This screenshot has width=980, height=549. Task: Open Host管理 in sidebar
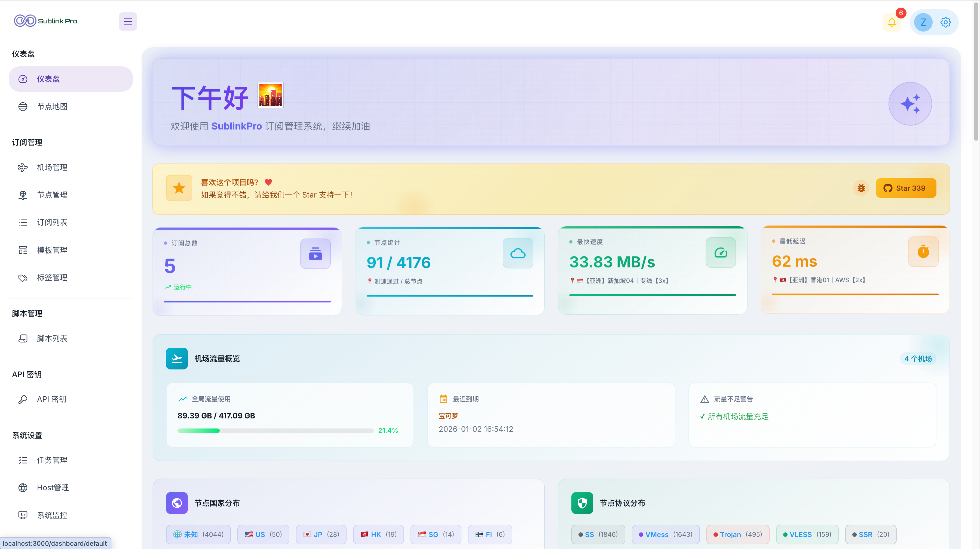pyautogui.click(x=71, y=488)
